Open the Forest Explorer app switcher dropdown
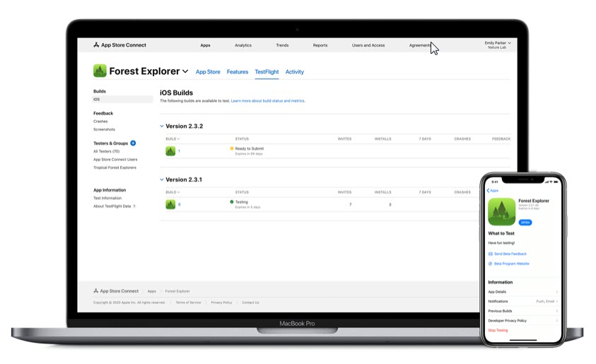This screenshot has height=364, width=596. point(185,71)
